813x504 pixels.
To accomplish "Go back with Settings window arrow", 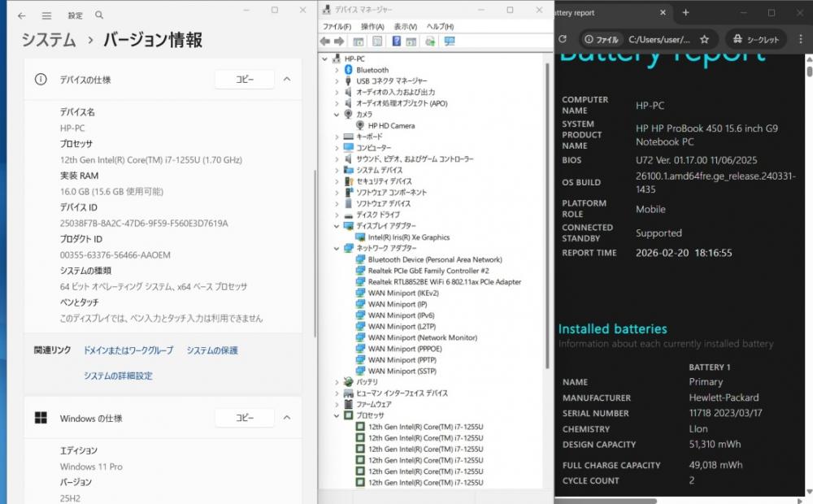I will point(22,15).
